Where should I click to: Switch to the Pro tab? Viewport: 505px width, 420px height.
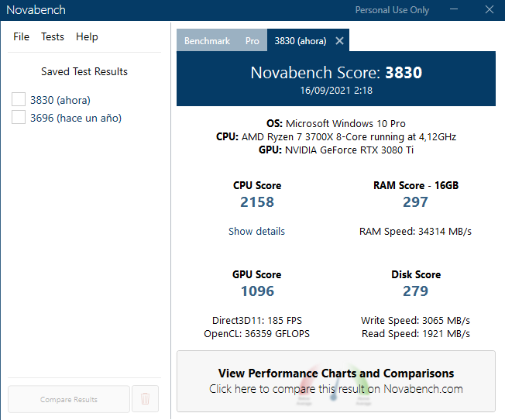(252, 41)
